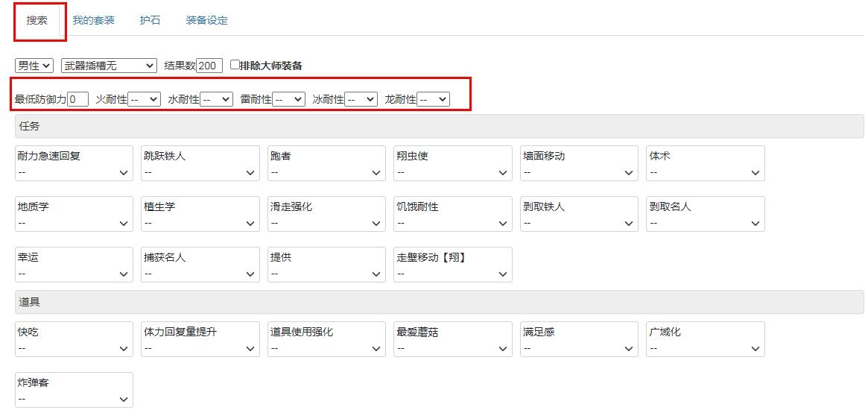Select the 搜索 tab

pyautogui.click(x=37, y=20)
